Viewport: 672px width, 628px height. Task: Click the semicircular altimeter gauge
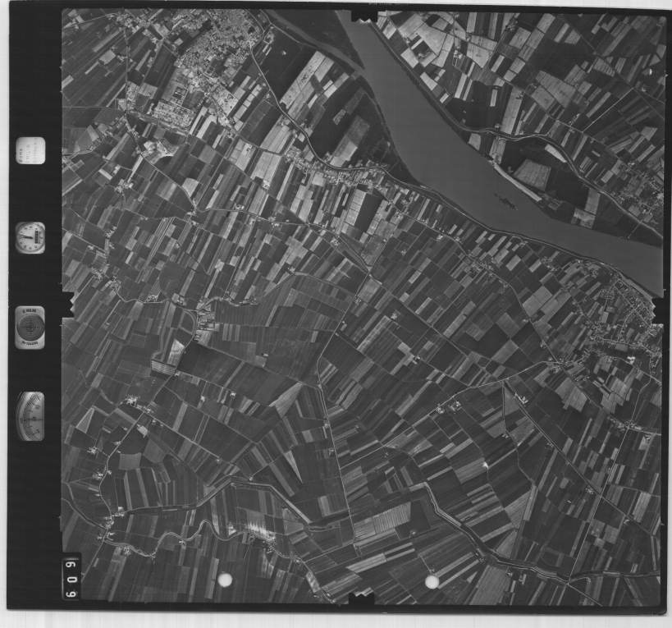30,416
